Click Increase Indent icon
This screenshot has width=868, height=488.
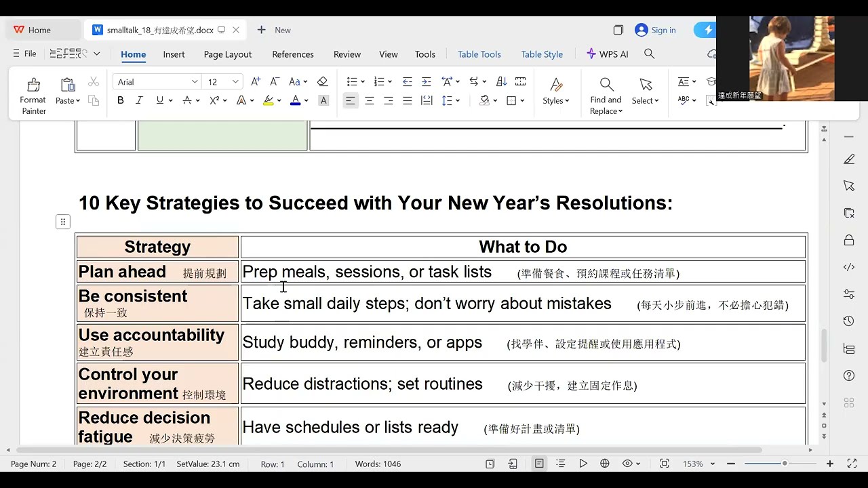tap(426, 81)
